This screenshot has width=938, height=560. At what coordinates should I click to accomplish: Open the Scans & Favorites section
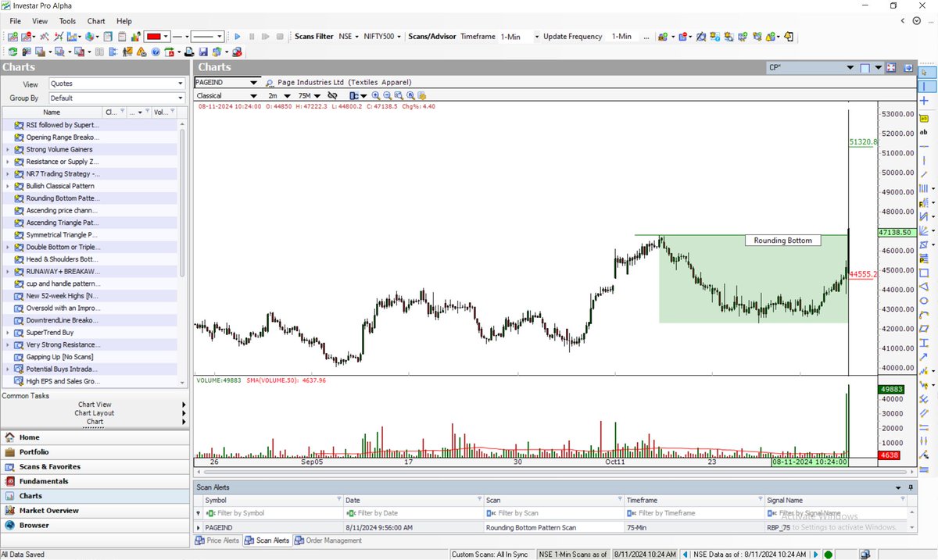coord(95,466)
